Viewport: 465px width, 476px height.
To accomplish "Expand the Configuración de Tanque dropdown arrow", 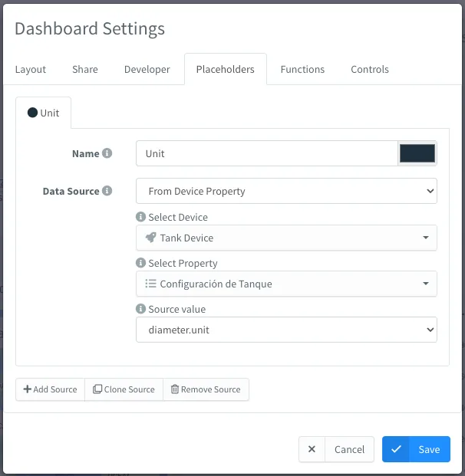I will (x=426, y=284).
